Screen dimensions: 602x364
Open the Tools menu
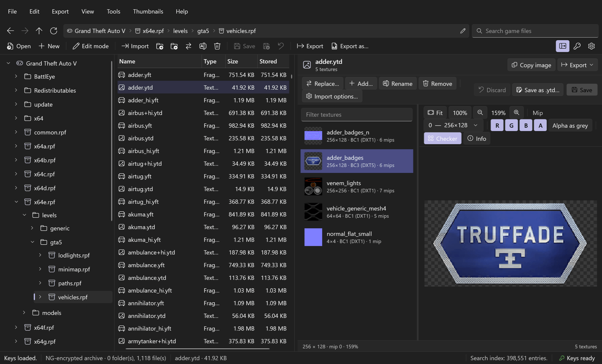[113, 11]
